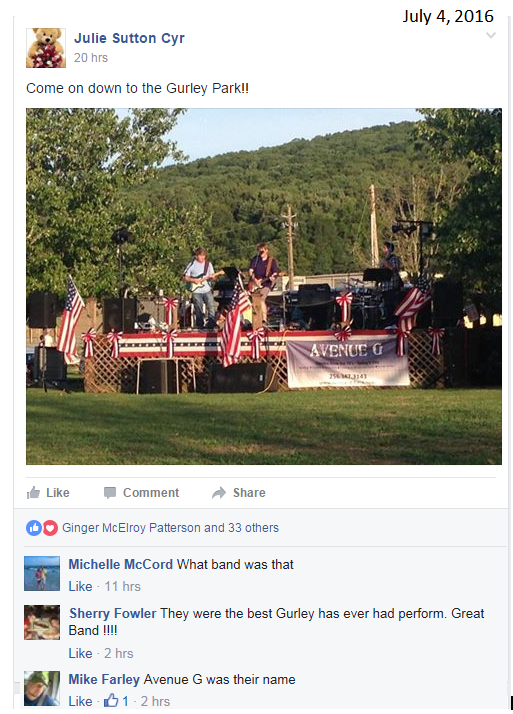Open Mike Farley's profile picture
The image size is (513, 714).
click(42, 688)
